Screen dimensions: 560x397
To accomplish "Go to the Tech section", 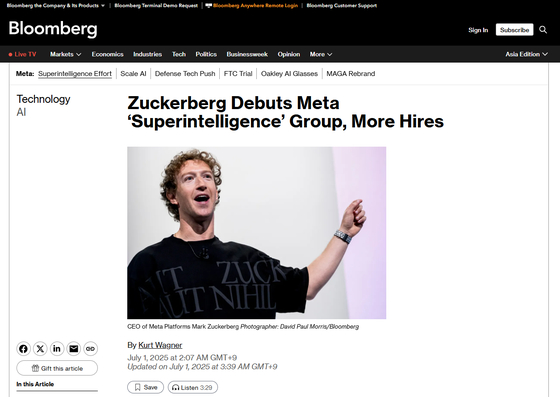I will coord(179,54).
